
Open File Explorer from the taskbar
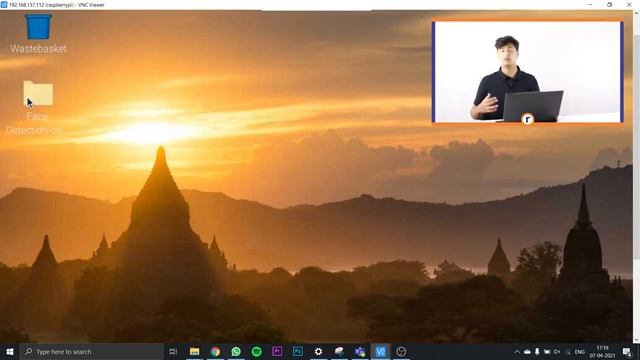point(195,351)
